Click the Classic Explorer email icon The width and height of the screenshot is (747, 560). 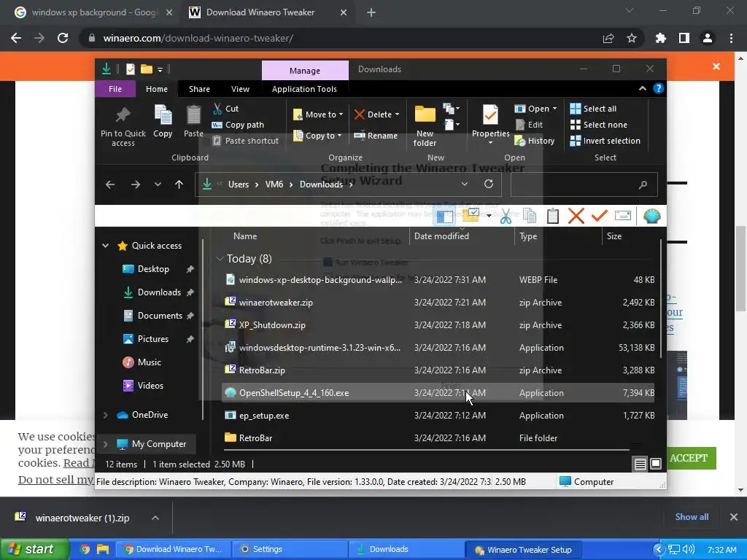623,216
